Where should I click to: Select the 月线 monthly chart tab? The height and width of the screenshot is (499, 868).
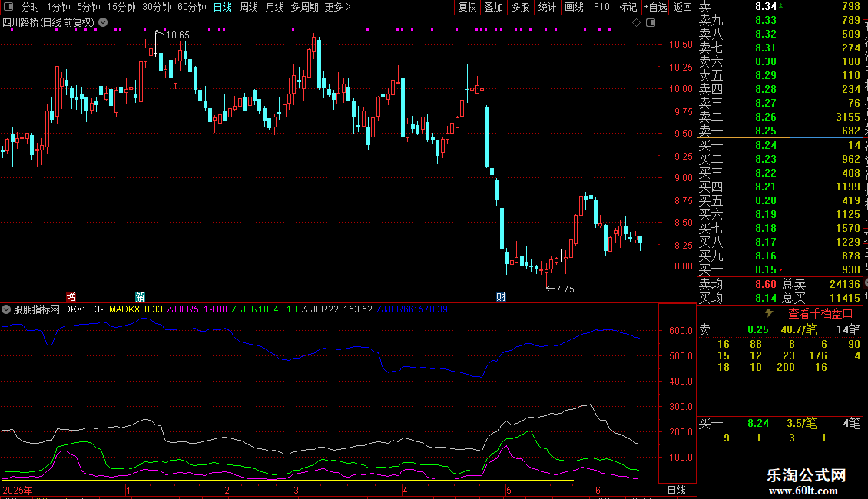[274, 7]
